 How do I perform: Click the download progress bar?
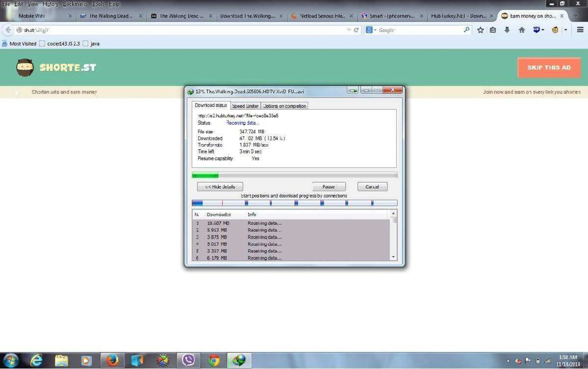(x=294, y=175)
